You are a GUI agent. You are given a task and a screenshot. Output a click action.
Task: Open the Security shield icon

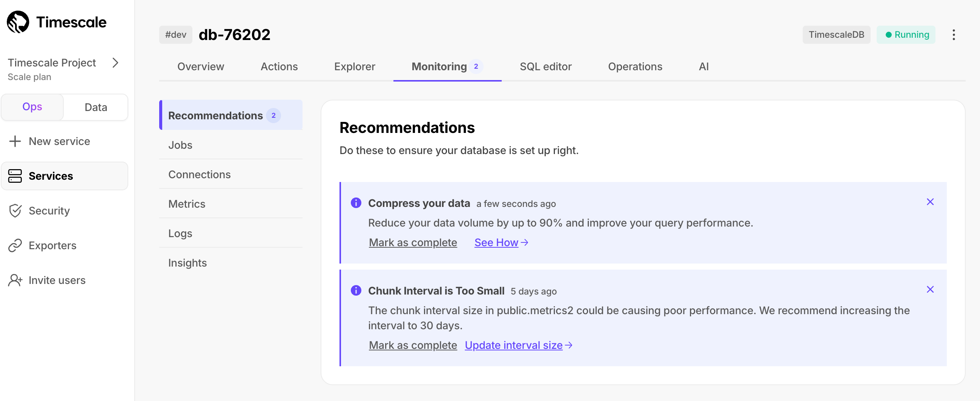(x=15, y=211)
